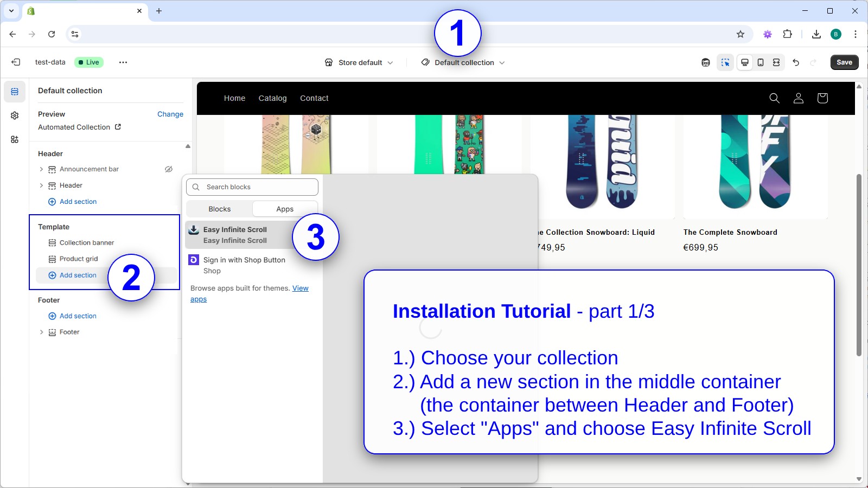Open the App embeds panel in the sidebar
The width and height of the screenshot is (868, 488).
[15, 139]
